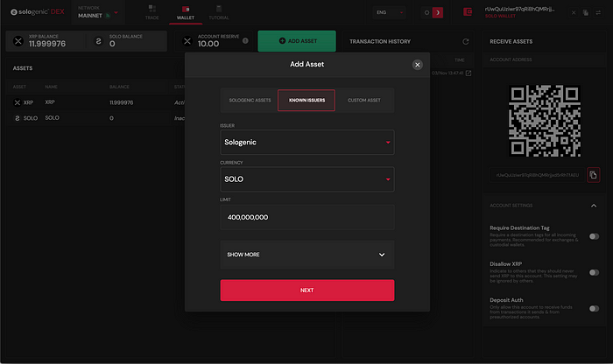The image size is (613, 364).
Task: Go to the Trade tab
Action: [x=152, y=12]
